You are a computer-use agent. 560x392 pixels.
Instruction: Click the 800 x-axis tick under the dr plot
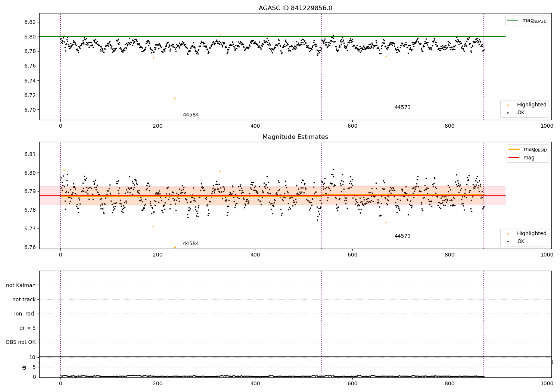click(x=450, y=383)
